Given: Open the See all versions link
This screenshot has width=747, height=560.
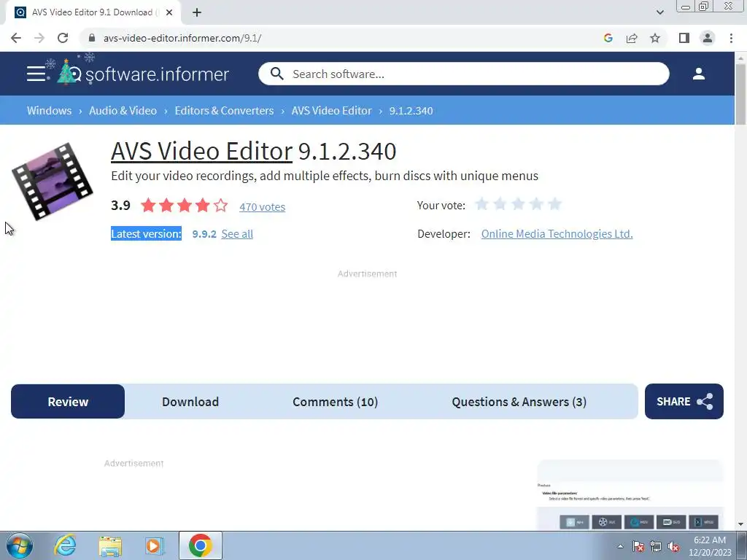Looking at the screenshot, I should (x=237, y=234).
